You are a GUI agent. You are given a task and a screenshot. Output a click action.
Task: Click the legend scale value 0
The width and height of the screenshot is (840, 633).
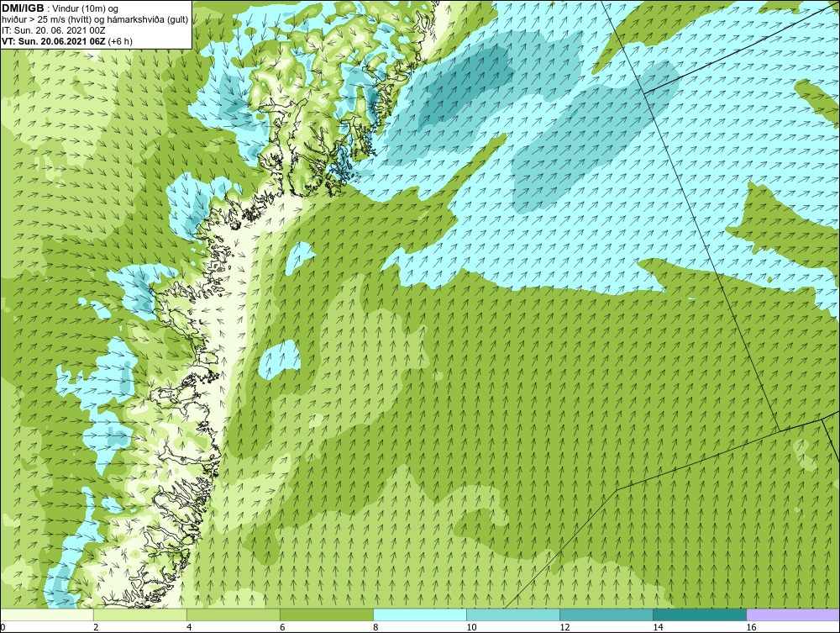[3, 627]
